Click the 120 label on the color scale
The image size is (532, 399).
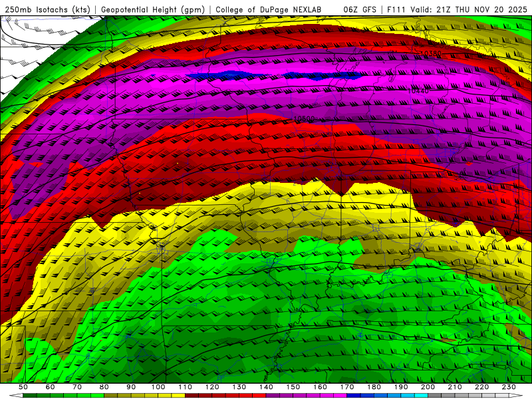(212, 387)
